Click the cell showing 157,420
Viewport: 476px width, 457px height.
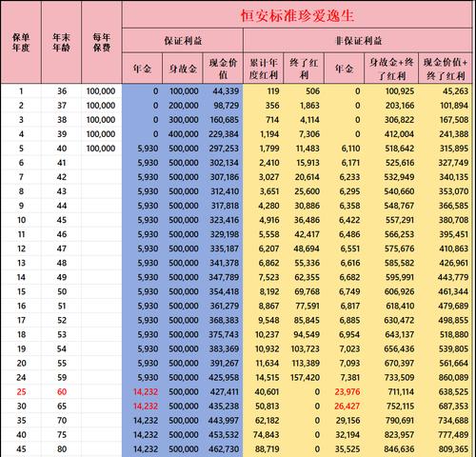pos(305,377)
